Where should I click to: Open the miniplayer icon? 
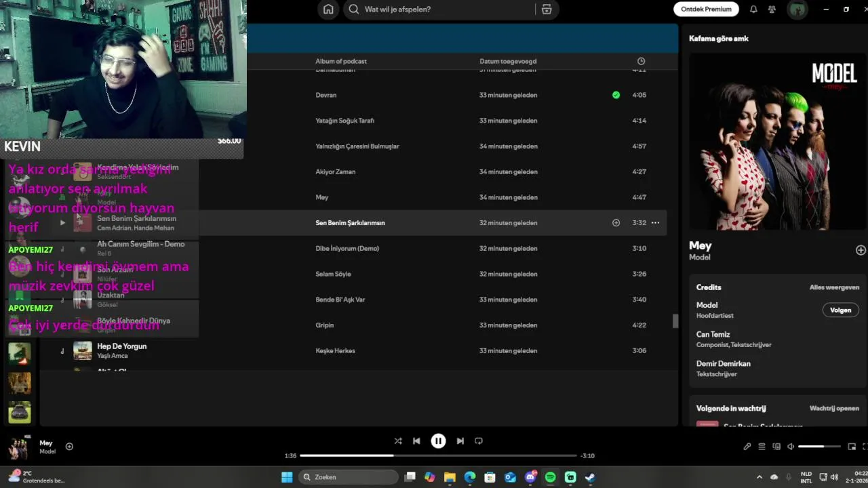click(x=852, y=447)
